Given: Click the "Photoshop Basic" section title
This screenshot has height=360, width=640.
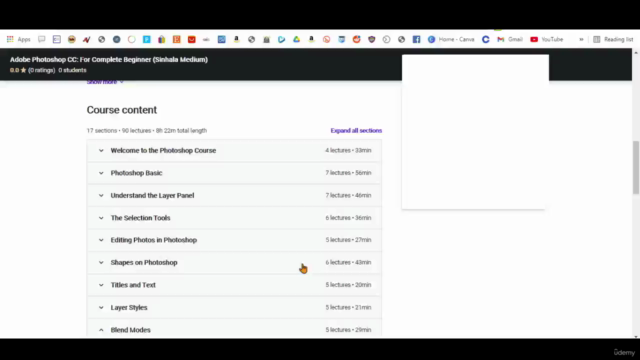Looking at the screenshot, I should point(136,173).
